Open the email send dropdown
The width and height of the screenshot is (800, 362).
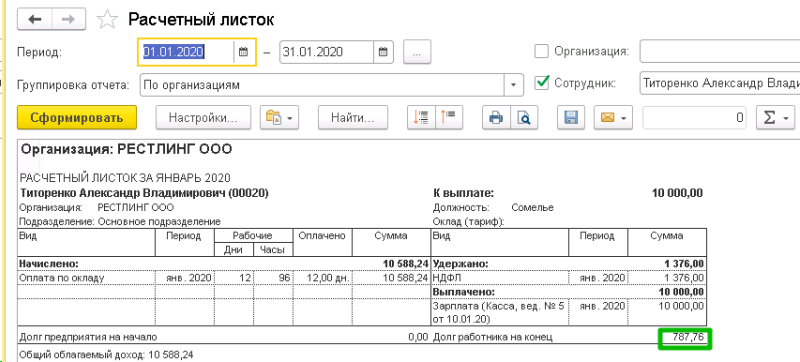click(613, 118)
